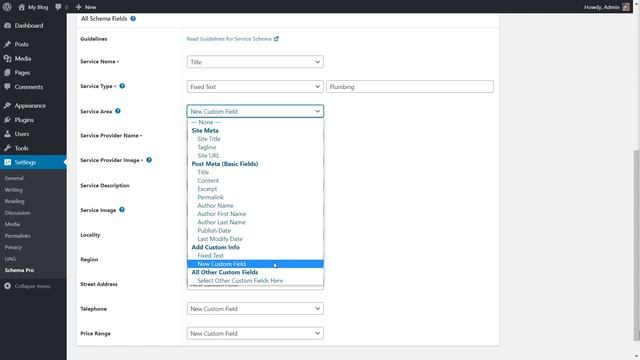Screen dimensions: 640x360
Task: Click the help icon beside Service Area
Action: [118, 111]
